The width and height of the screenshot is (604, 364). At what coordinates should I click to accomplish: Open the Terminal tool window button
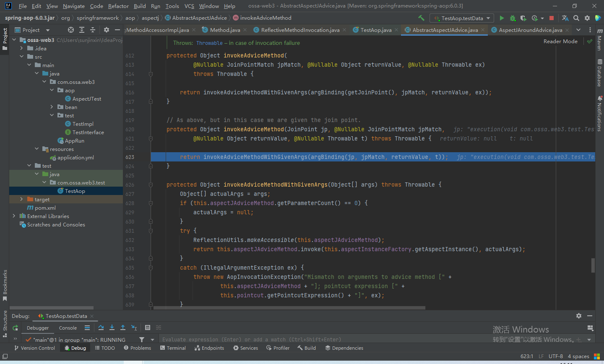coord(173,348)
